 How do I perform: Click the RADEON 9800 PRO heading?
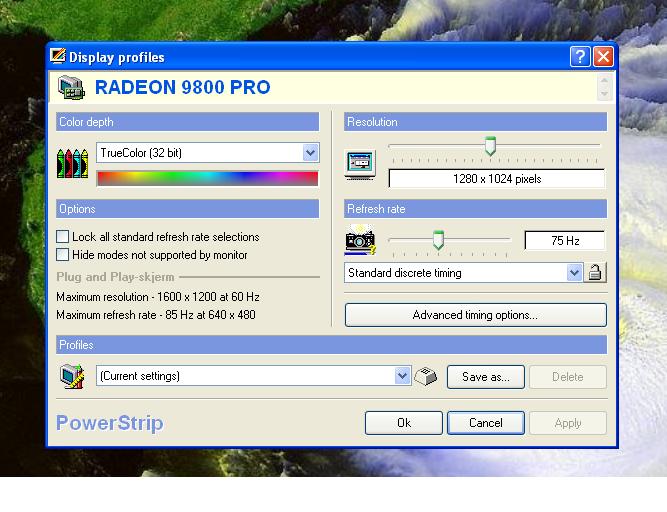pos(182,88)
